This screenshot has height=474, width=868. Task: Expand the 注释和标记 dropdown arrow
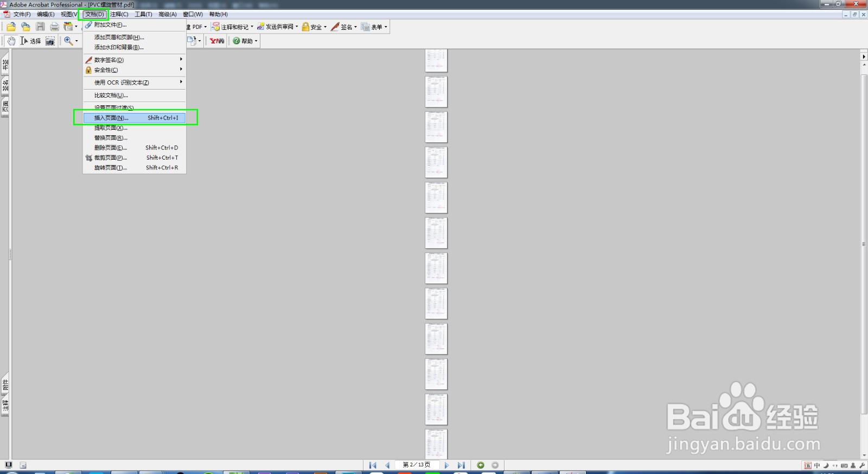coord(252,27)
